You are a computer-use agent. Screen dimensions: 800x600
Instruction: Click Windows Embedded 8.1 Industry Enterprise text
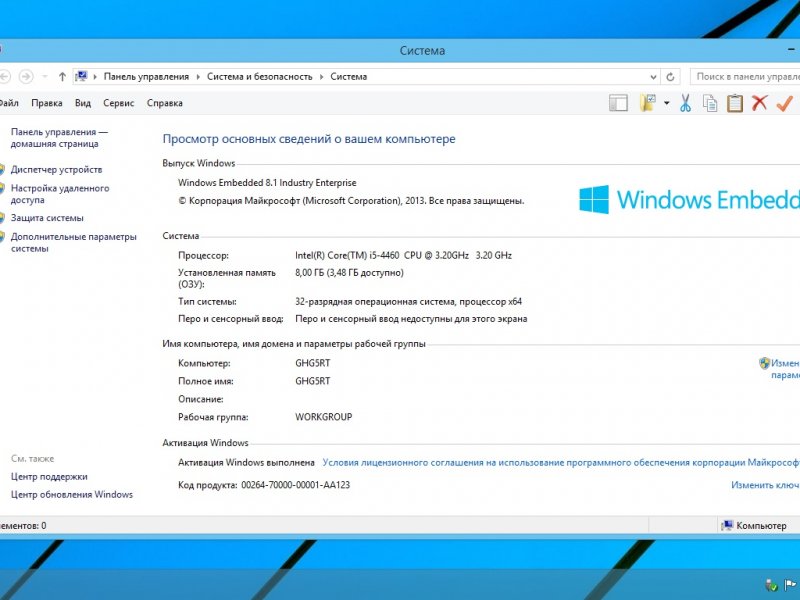coord(267,183)
